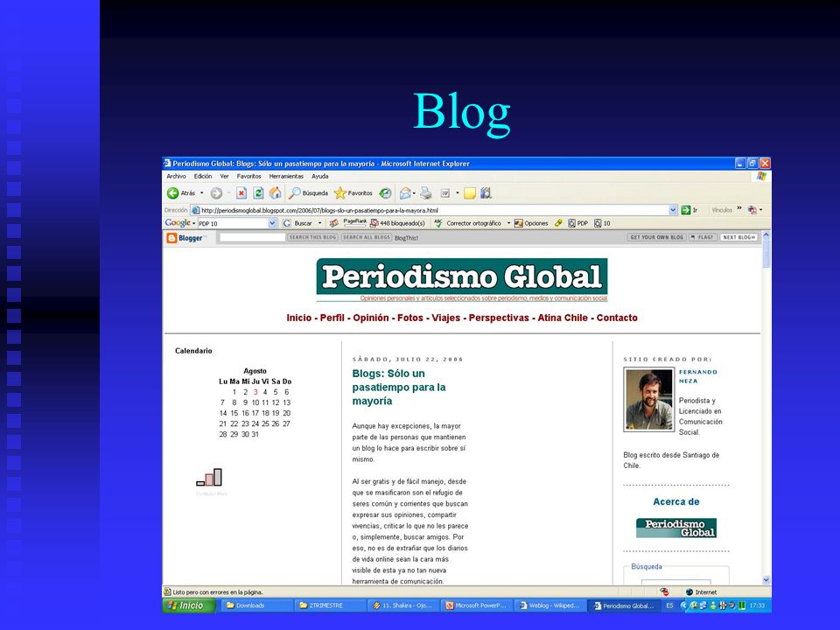Open the Ver menu
The height and width of the screenshot is (630, 840).
pos(225,176)
